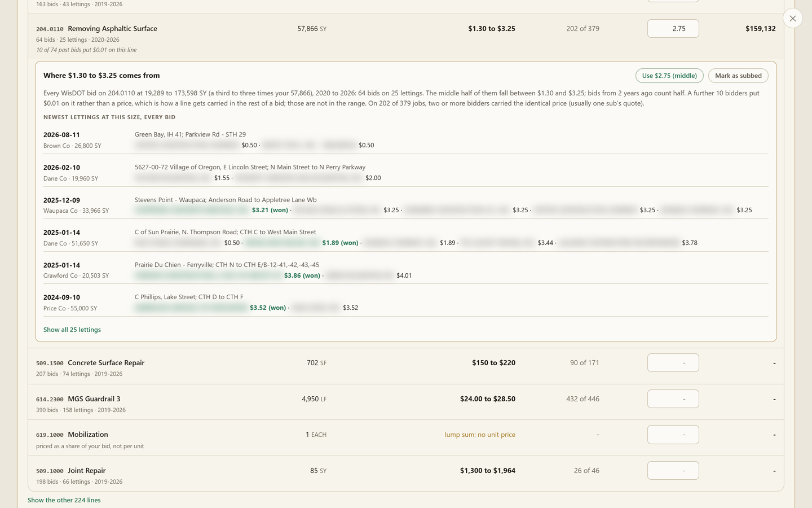Viewport: 812px width, 508px height.
Task: Apply the Use $2.75 (middle) button
Action: tap(669, 76)
